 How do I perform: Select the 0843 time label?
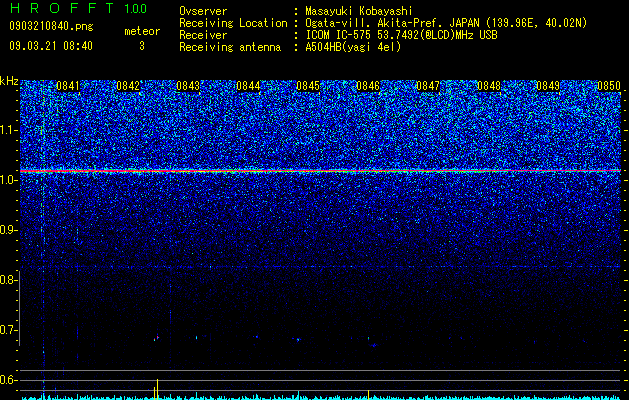tap(188, 86)
